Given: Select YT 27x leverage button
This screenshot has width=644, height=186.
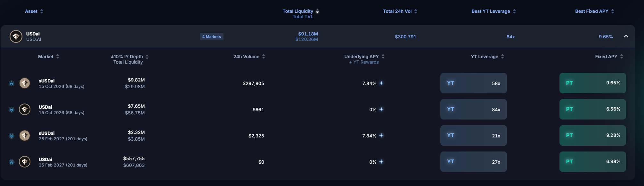Looking at the screenshot, I should point(473,162).
